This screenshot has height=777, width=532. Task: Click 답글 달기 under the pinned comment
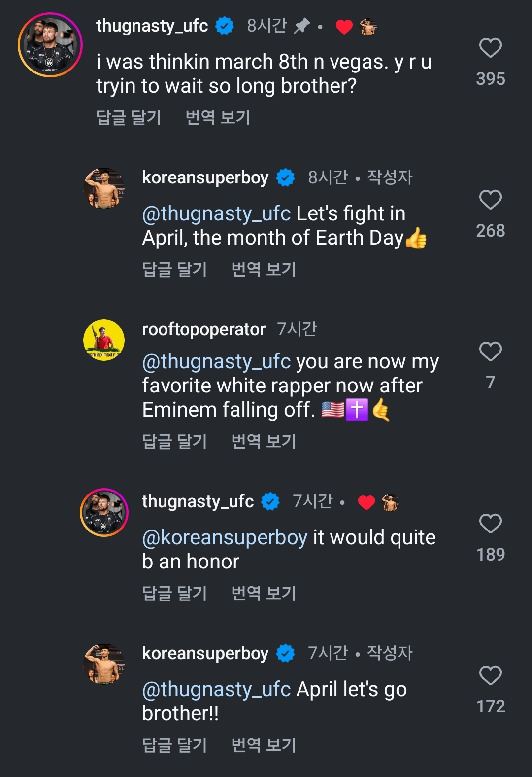click(x=129, y=118)
